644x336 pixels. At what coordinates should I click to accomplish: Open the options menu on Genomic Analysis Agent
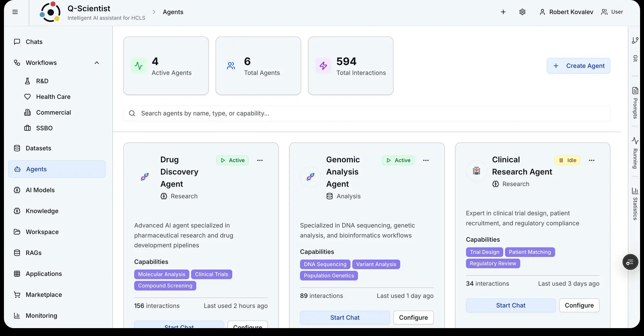[426, 160]
